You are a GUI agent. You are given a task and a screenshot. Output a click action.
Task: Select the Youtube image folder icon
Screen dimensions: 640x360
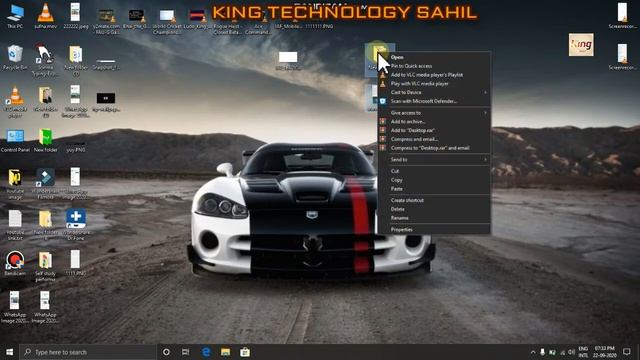tap(15, 183)
